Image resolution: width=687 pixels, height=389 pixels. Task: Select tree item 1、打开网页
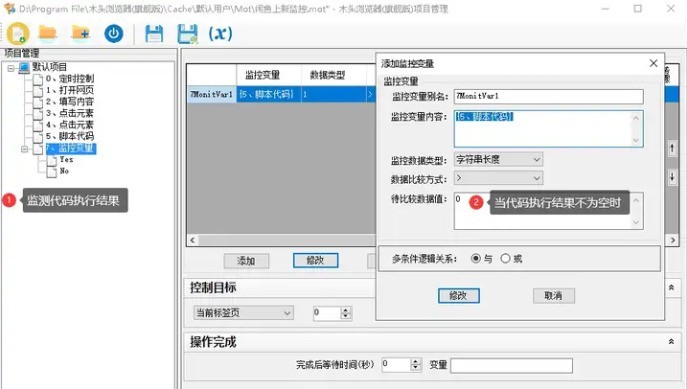click(x=70, y=90)
